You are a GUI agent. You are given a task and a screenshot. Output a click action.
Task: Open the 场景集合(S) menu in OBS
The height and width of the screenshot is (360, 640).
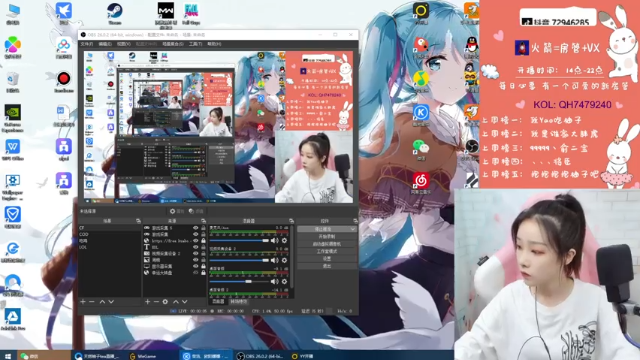pos(173,44)
